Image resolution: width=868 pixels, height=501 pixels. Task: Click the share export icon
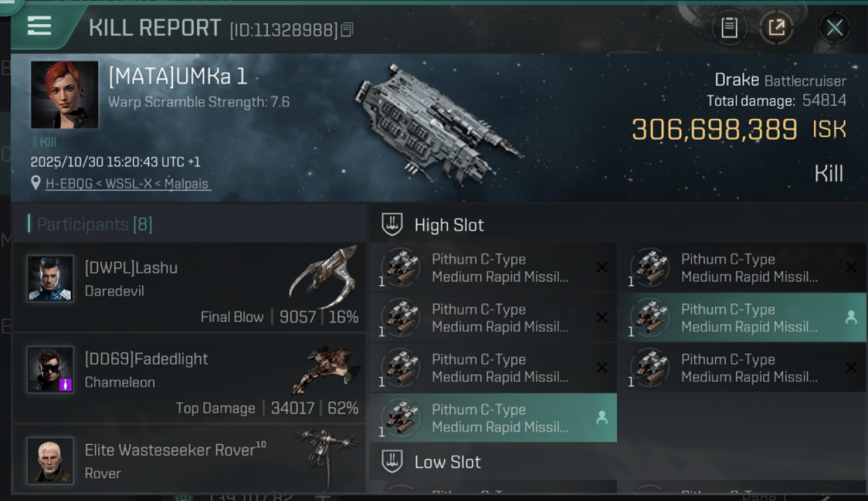(776, 28)
